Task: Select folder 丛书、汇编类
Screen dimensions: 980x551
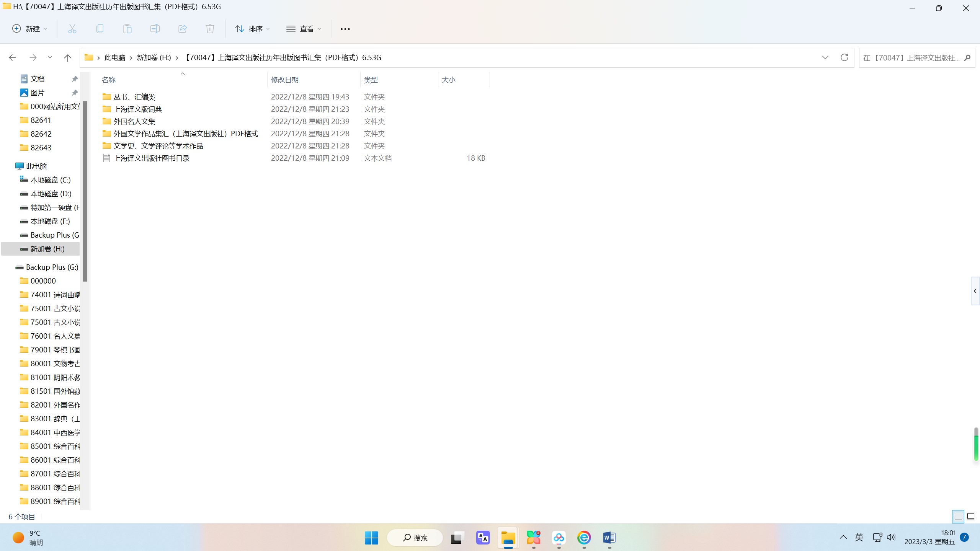Action: point(134,97)
